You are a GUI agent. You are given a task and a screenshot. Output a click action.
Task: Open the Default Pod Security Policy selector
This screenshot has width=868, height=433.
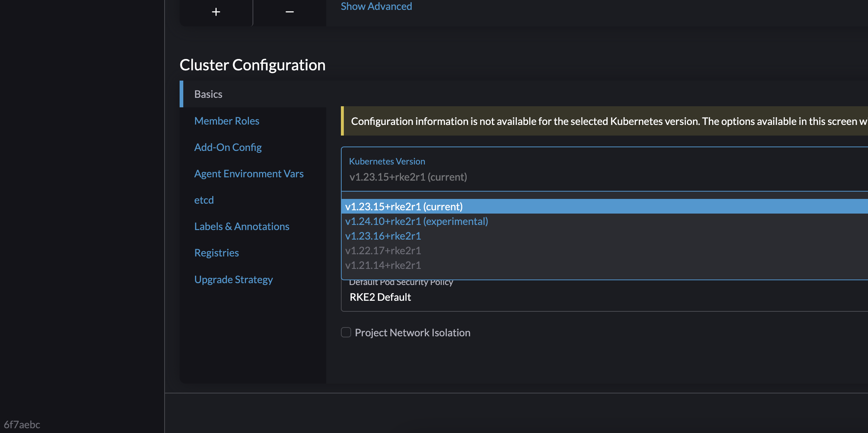tap(380, 297)
